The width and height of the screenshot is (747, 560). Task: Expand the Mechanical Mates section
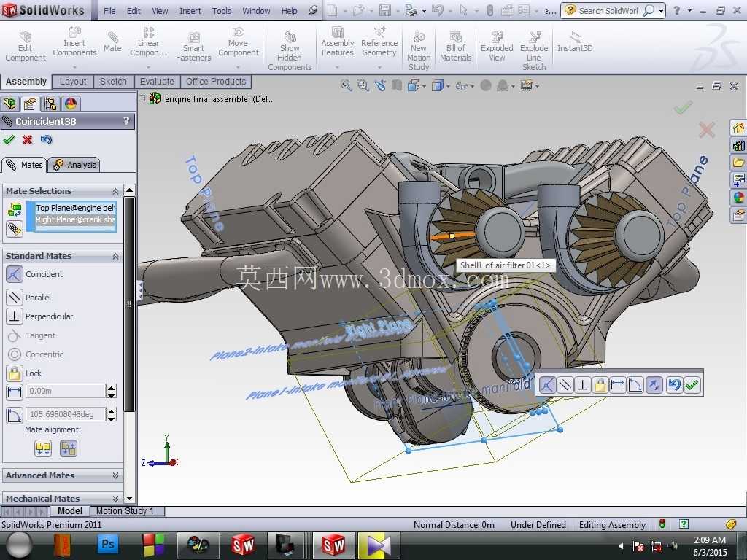(x=63, y=498)
